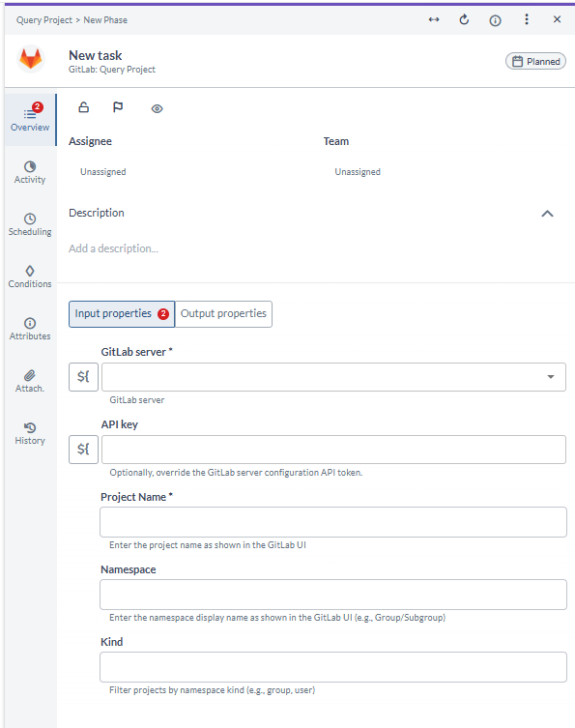Open the Attributes sidebar tab
The image size is (575, 728).
click(30, 329)
